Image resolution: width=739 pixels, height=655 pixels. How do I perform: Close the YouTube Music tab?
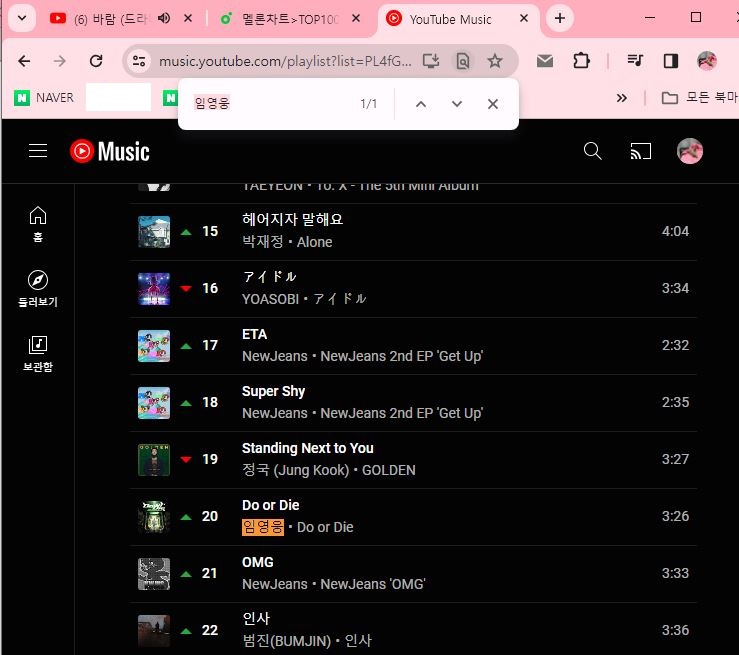pos(524,18)
